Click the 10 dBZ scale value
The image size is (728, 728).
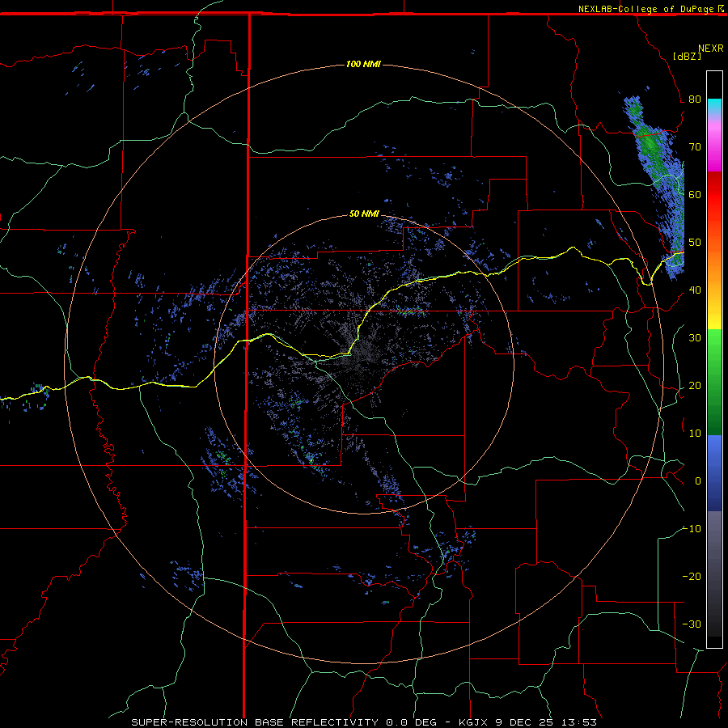(695, 434)
